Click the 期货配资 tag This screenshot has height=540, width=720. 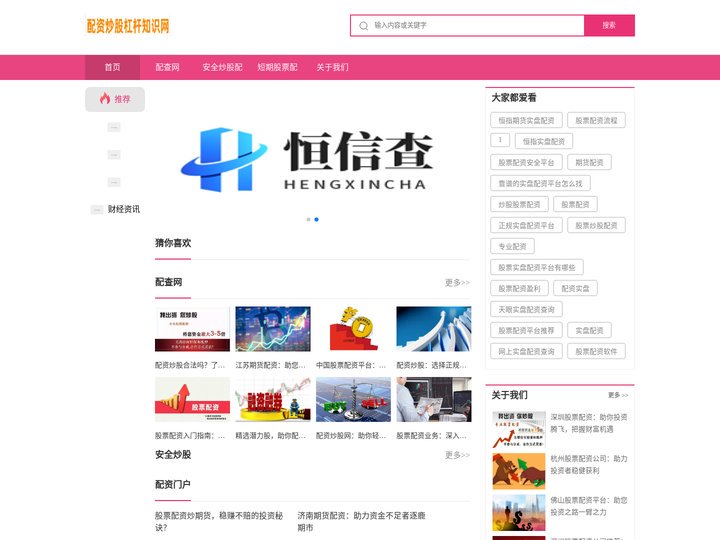(x=590, y=163)
